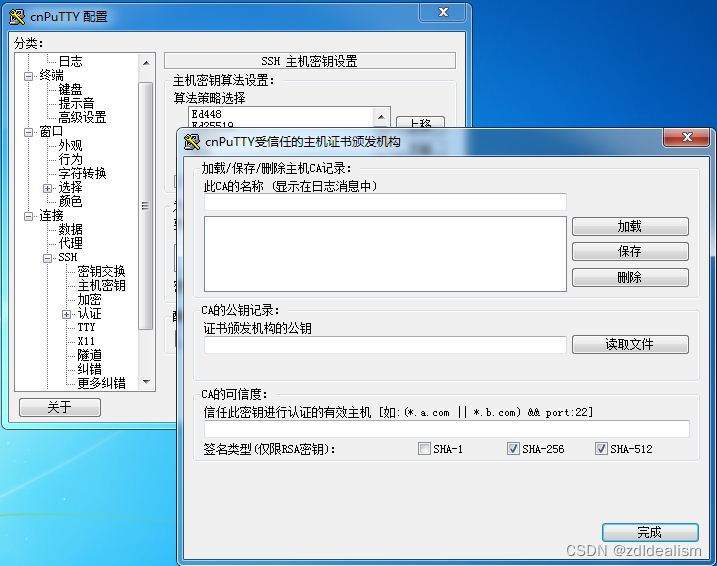Click the saved CA records list box
Viewport: 717px width, 566px height.
[385, 254]
